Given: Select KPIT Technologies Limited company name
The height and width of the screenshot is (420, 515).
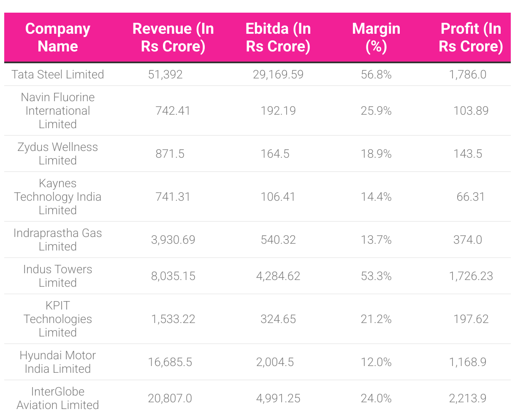Looking at the screenshot, I should coord(58,319).
